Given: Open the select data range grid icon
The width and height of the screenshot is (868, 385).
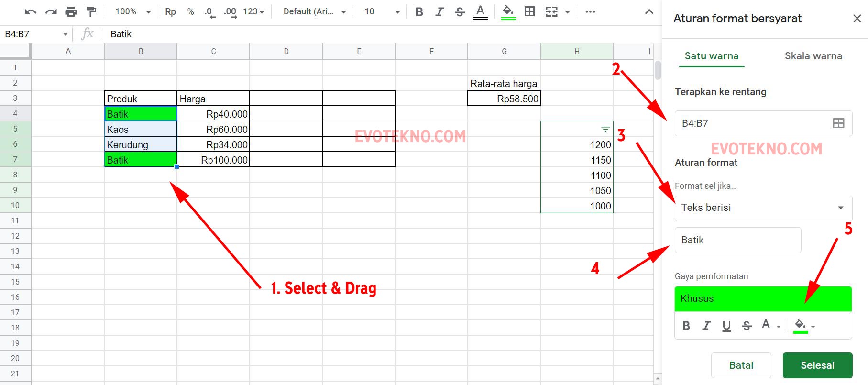Looking at the screenshot, I should point(838,123).
